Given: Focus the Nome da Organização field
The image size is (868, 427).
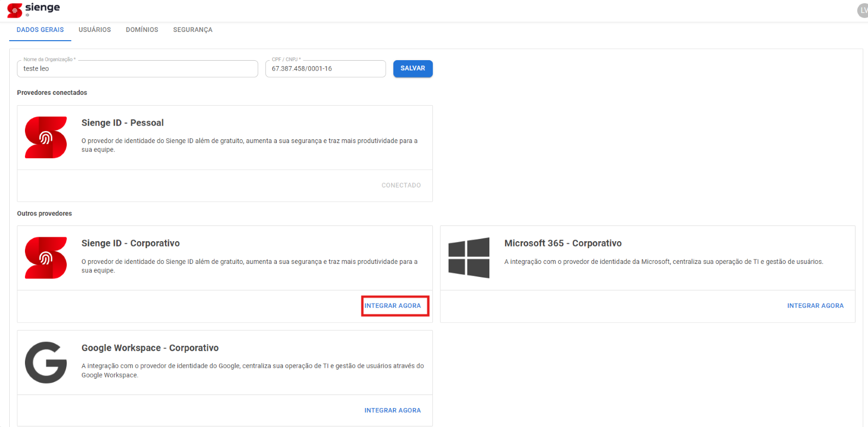Looking at the screenshot, I should 138,69.
